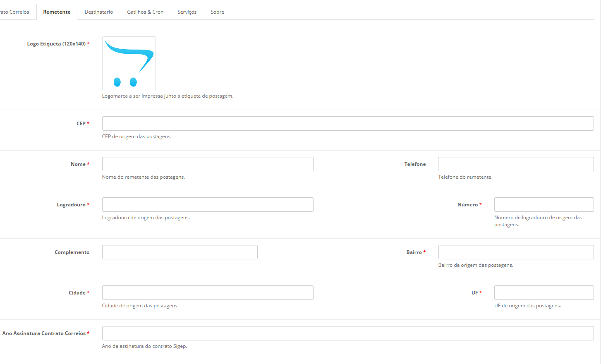This screenshot has height=364, width=601.
Task: Open the Contrato Correios tab
Action: point(15,12)
